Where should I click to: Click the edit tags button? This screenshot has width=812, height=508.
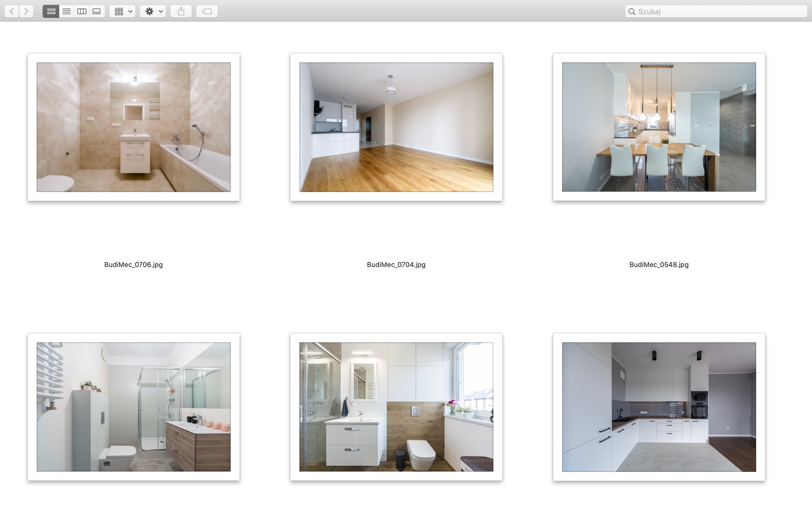pyautogui.click(x=207, y=12)
